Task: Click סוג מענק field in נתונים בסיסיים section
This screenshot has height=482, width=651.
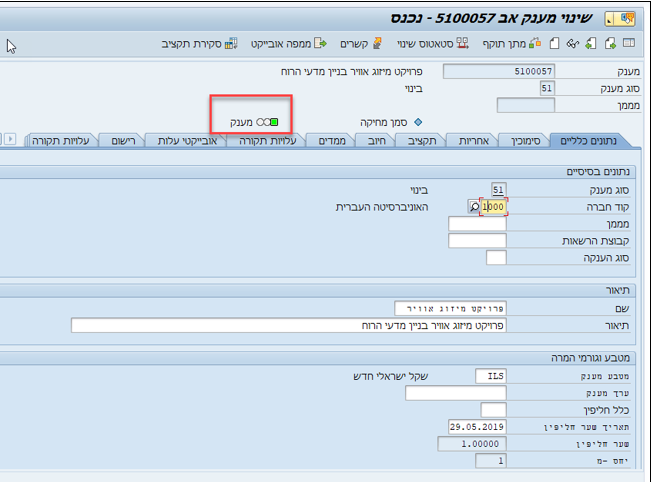Action: pos(499,190)
